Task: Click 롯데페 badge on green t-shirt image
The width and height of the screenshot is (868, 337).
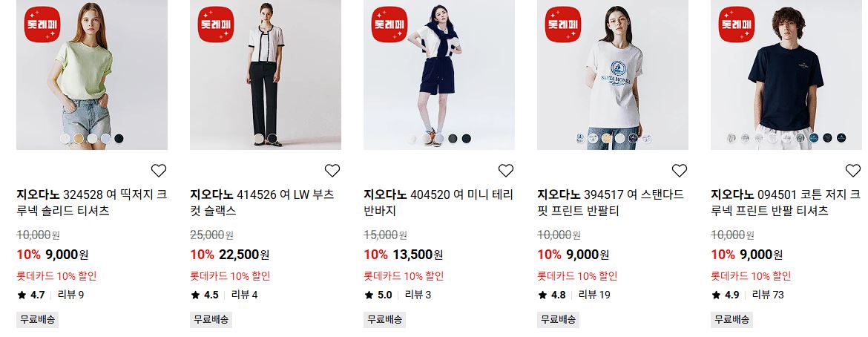Action: pos(42,24)
